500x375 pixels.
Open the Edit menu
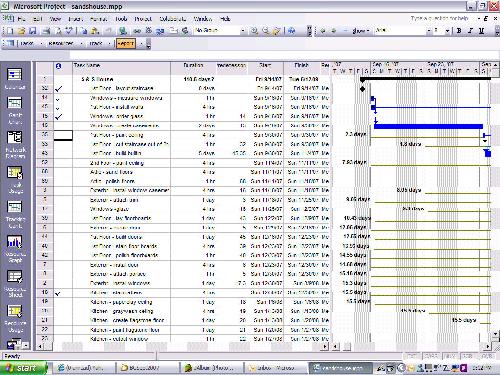click(38, 19)
